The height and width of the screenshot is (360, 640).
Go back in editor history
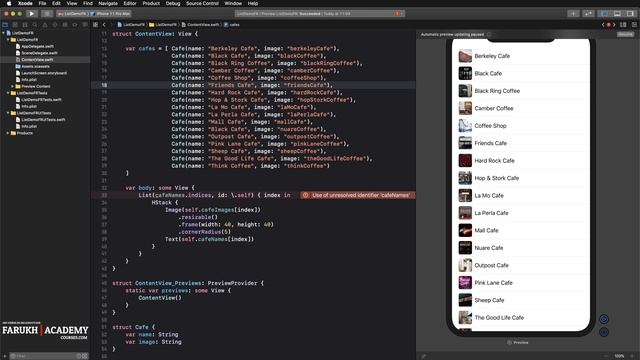tap(104, 25)
